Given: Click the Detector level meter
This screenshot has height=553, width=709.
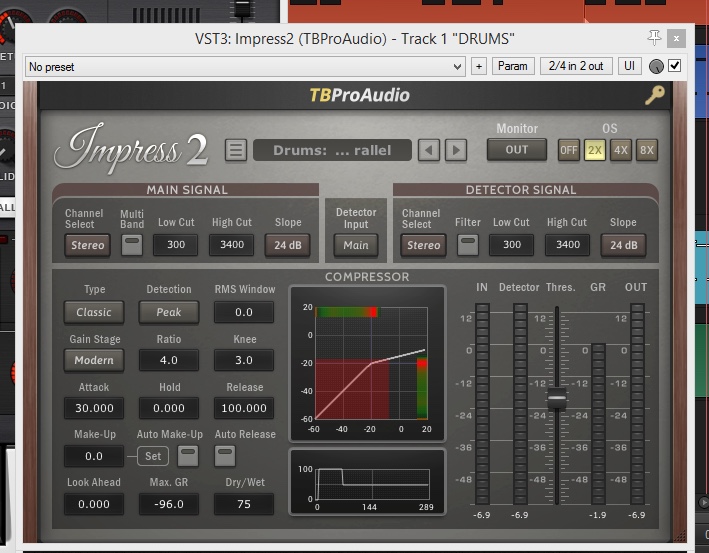Looking at the screenshot, I should [x=520, y=404].
